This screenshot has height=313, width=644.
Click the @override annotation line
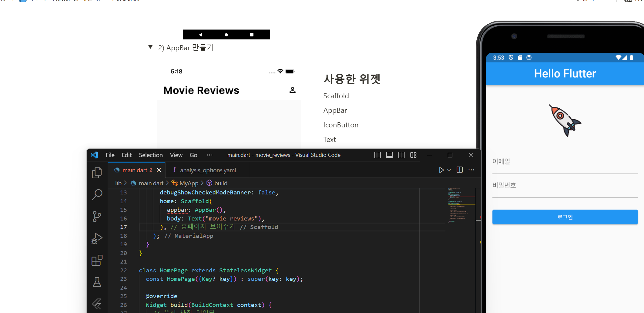click(161, 296)
